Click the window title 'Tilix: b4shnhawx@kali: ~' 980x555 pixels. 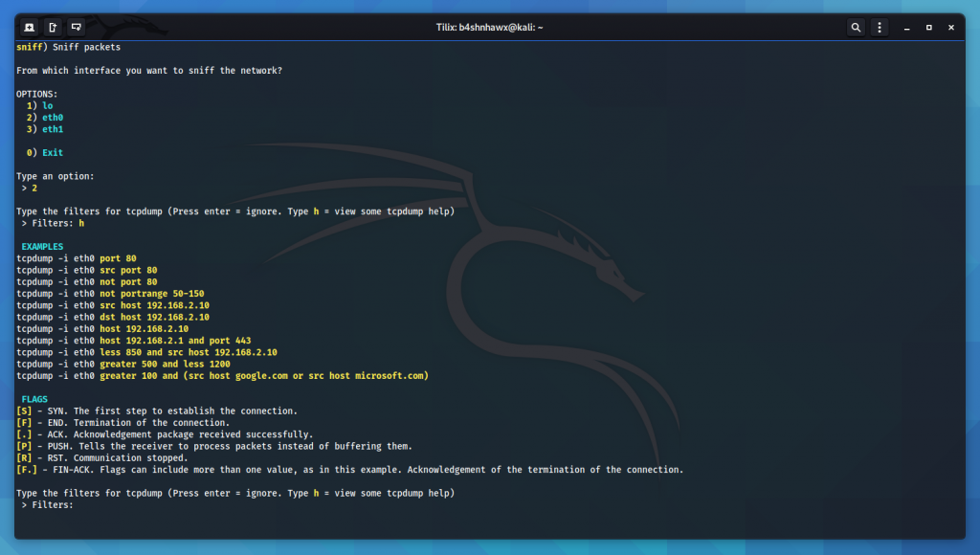point(489,28)
